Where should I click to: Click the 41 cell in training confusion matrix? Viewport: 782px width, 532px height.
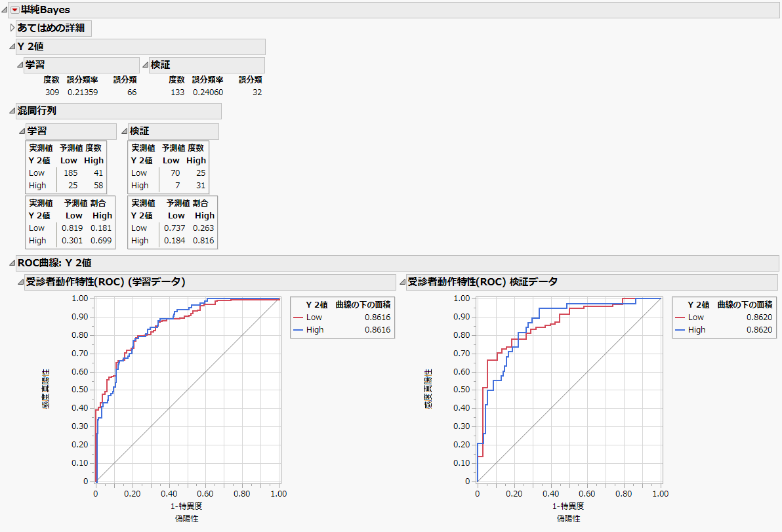pos(98,173)
